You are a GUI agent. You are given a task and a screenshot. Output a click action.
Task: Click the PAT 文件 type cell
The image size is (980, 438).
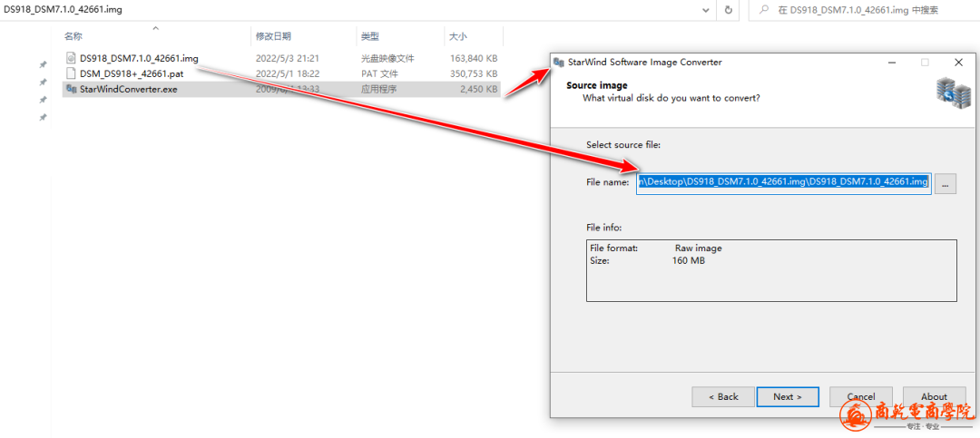click(380, 73)
